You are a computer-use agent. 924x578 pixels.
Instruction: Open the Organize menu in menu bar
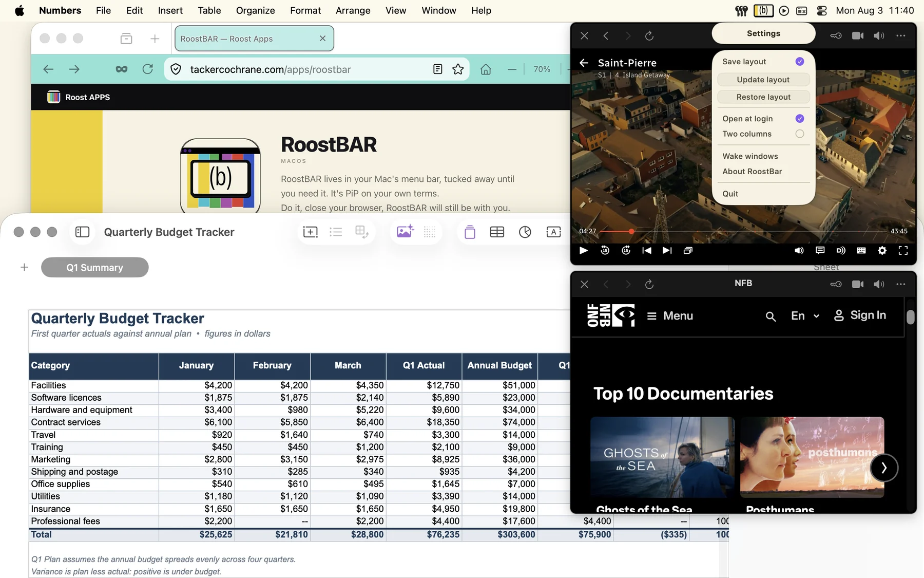(x=255, y=10)
